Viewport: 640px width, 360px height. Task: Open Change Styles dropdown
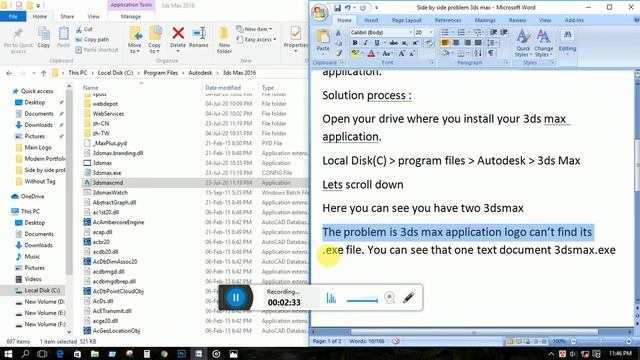[x=544, y=43]
